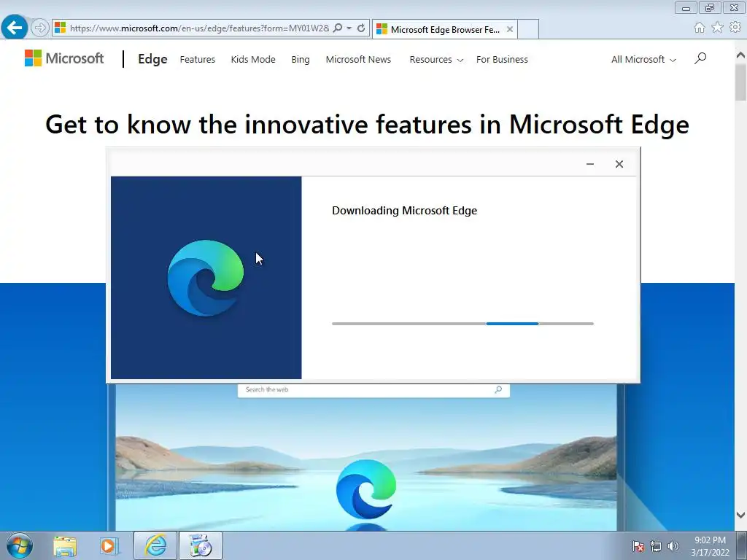
Task: Click the page scrollbar up arrow
Action: [x=741, y=55]
